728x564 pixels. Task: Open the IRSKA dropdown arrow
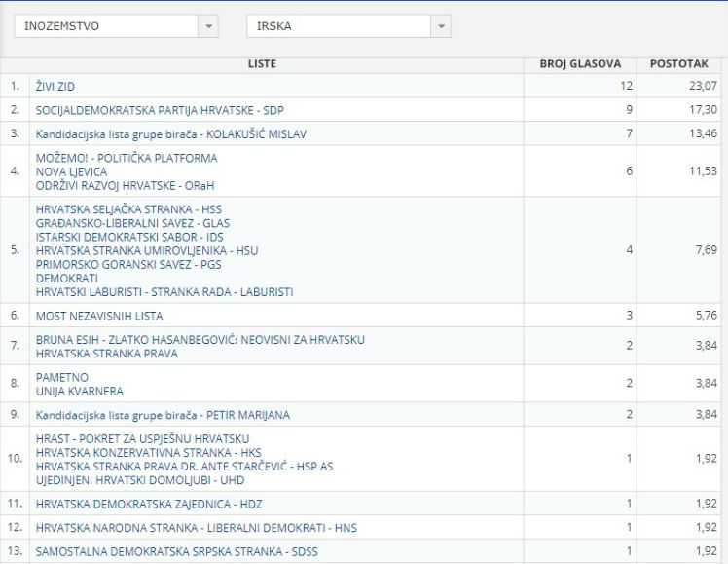coord(441,26)
